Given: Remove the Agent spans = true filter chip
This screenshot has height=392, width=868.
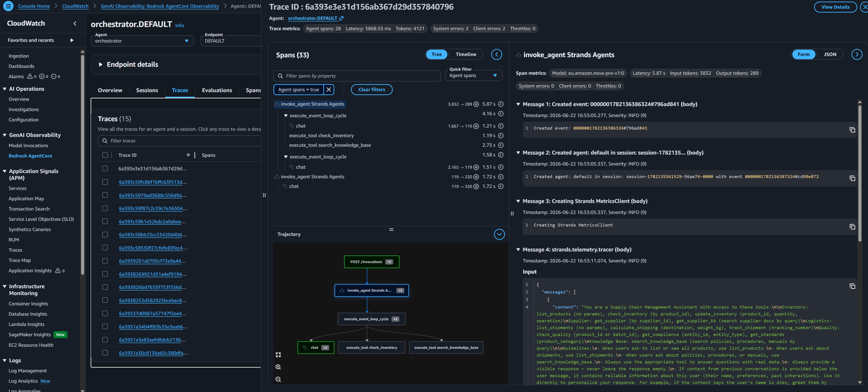Looking at the screenshot, I should [x=329, y=89].
